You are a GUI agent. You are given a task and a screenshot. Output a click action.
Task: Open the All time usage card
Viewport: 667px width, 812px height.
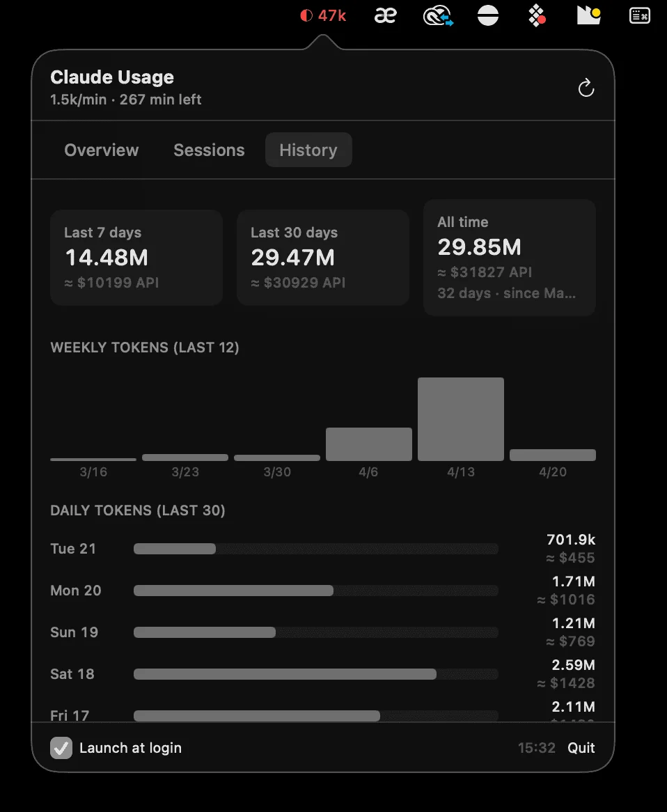(509, 257)
